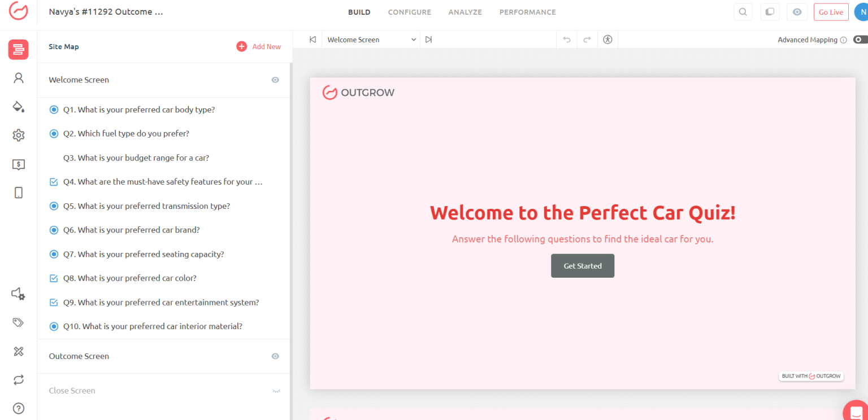Open the paint bucket design settings
This screenshot has width=868, height=420.
(x=19, y=107)
